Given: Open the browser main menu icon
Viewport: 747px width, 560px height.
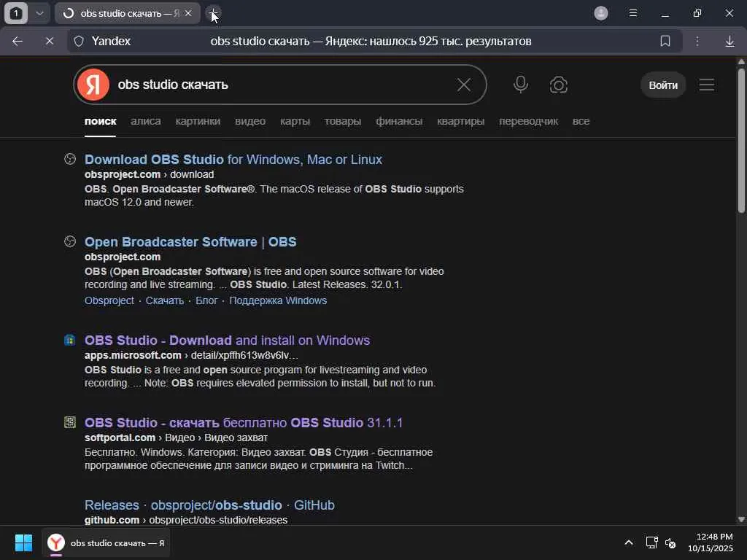Looking at the screenshot, I should [x=632, y=13].
